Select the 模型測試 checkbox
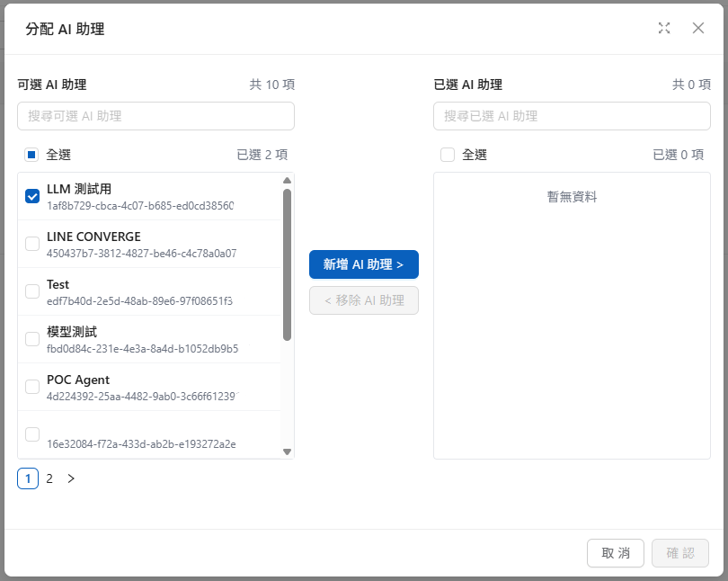The width and height of the screenshot is (728, 581). pyautogui.click(x=32, y=339)
